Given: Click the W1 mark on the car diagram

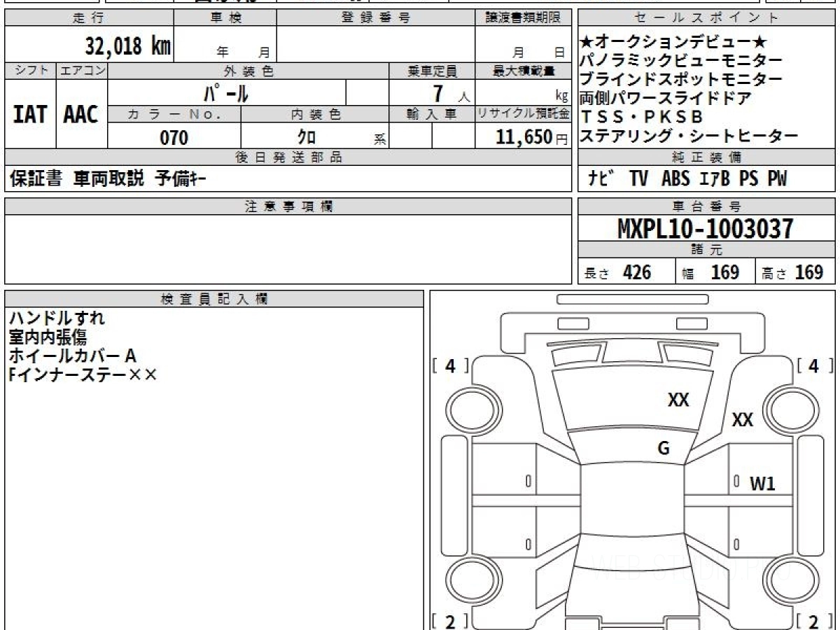Looking at the screenshot, I should [763, 483].
